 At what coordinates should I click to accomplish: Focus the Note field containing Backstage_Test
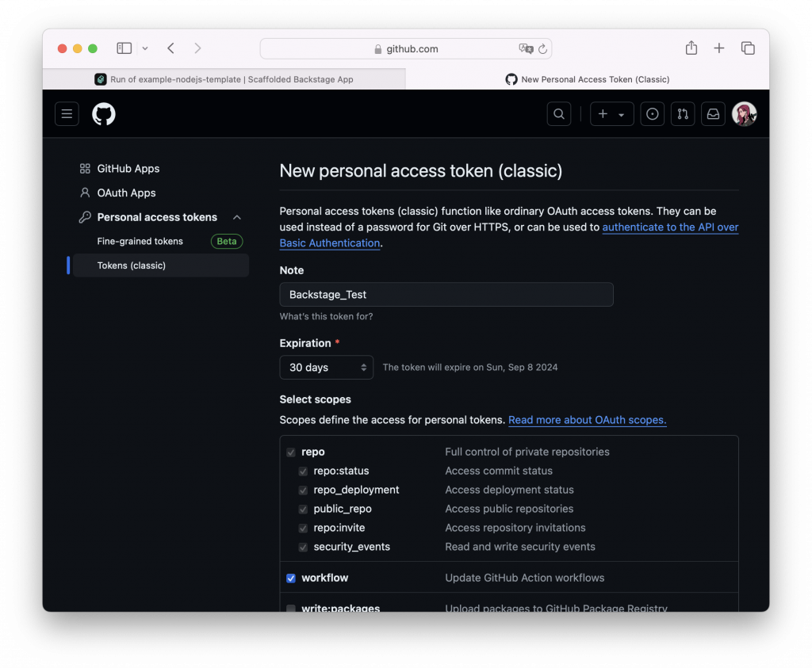point(446,295)
